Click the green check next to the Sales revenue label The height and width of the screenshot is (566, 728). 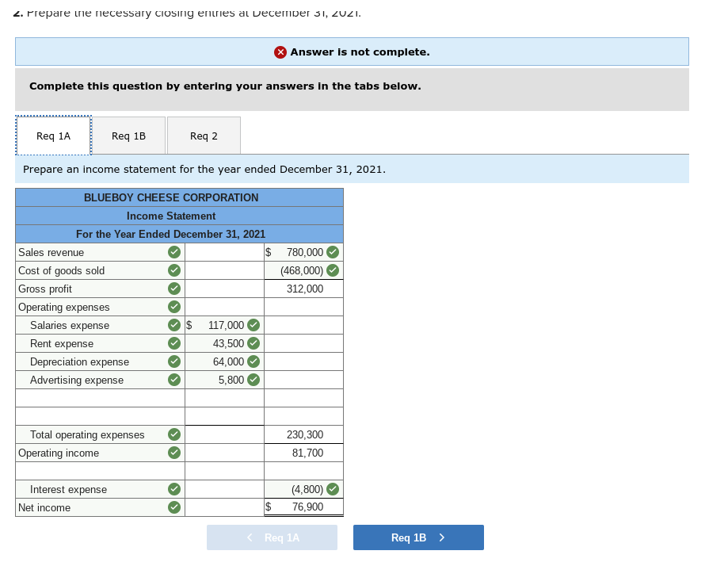[x=174, y=252]
